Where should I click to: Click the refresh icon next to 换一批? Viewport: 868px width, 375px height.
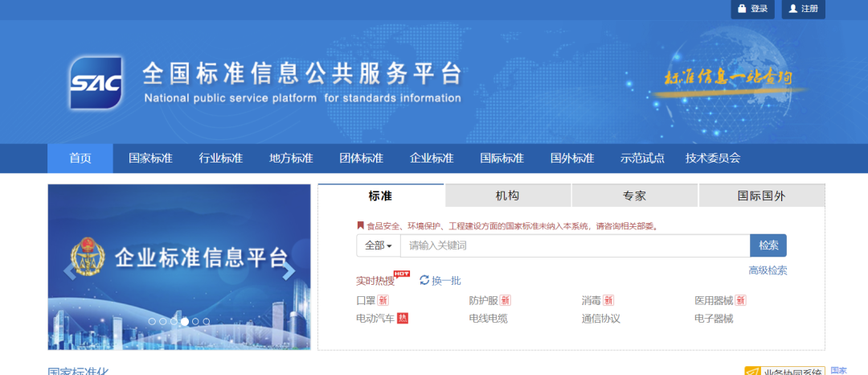tap(424, 280)
